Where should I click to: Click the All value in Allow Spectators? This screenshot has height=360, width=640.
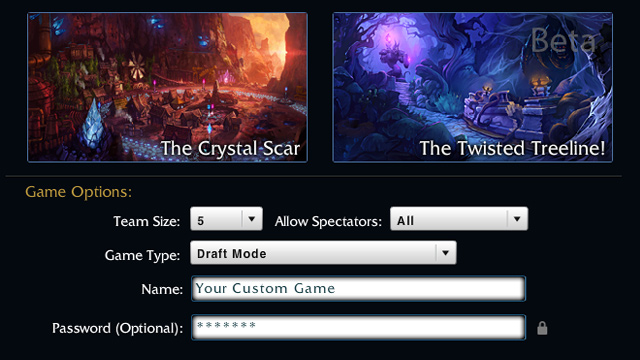(x=405, y=221)
